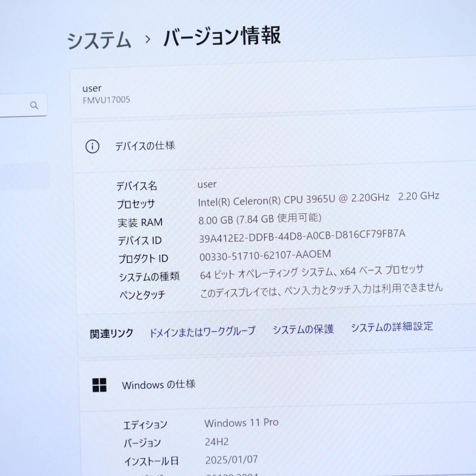Click the プロセッサ label
This screenshot has height=476, width=476.
[x=136, y=204]
